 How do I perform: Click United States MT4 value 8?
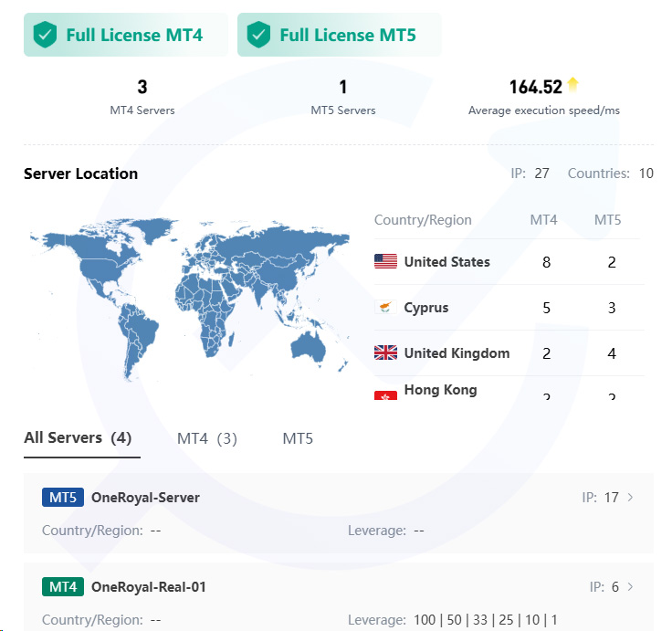546,262
